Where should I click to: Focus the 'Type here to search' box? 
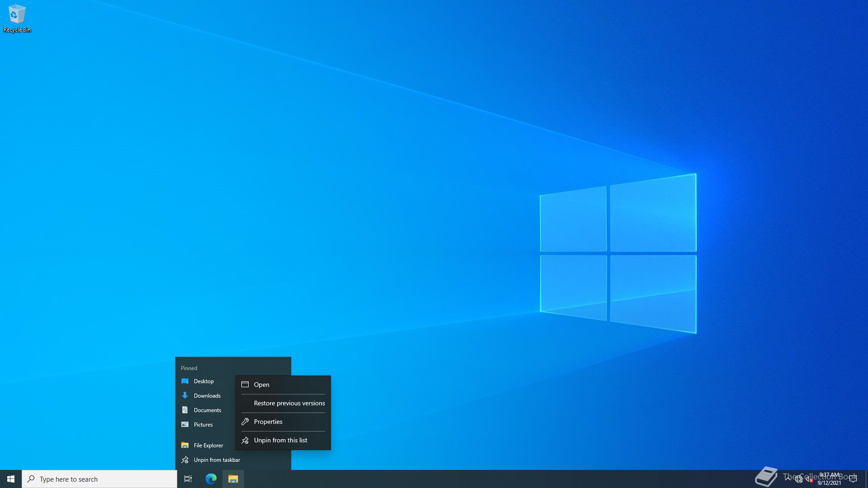99,479
